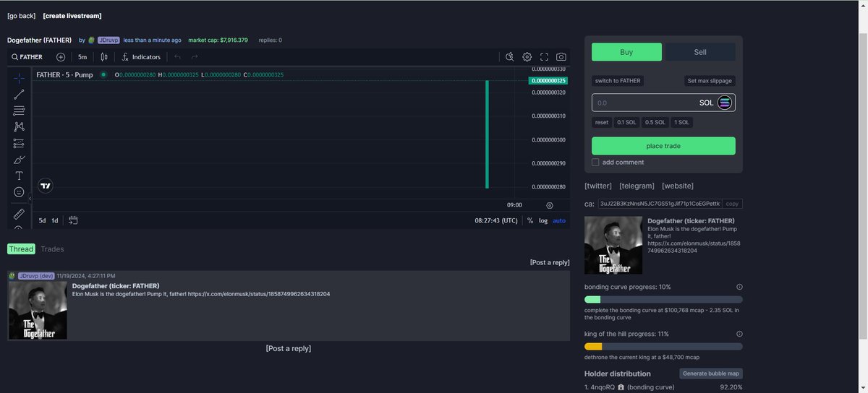This screenshot has width=868, height=393.
Task: Copy the contract address
Action: tap(732, 204)
